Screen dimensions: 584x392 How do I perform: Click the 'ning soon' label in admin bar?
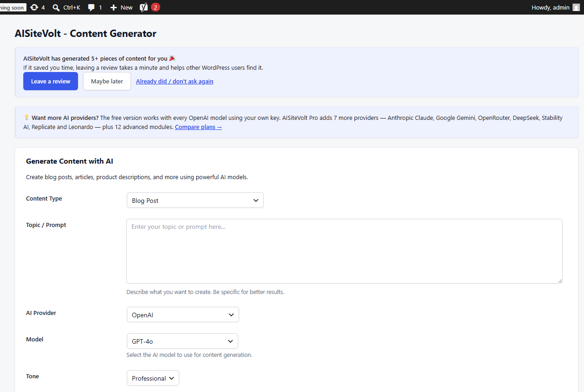tap(13, 8)
